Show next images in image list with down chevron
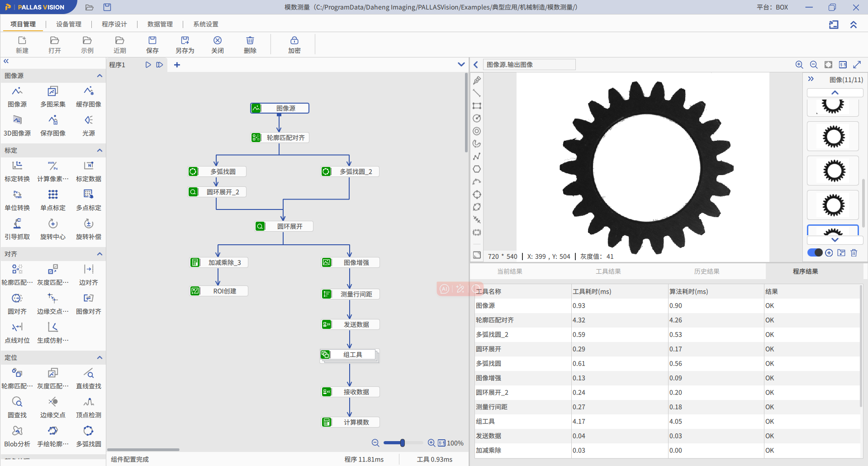 click(x=835, y=240)
